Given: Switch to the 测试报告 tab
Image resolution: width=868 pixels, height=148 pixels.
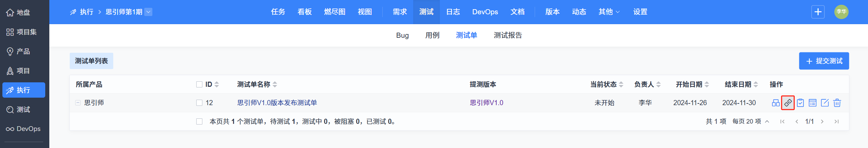Looking at the screenshot, I should tap(508, 35).
